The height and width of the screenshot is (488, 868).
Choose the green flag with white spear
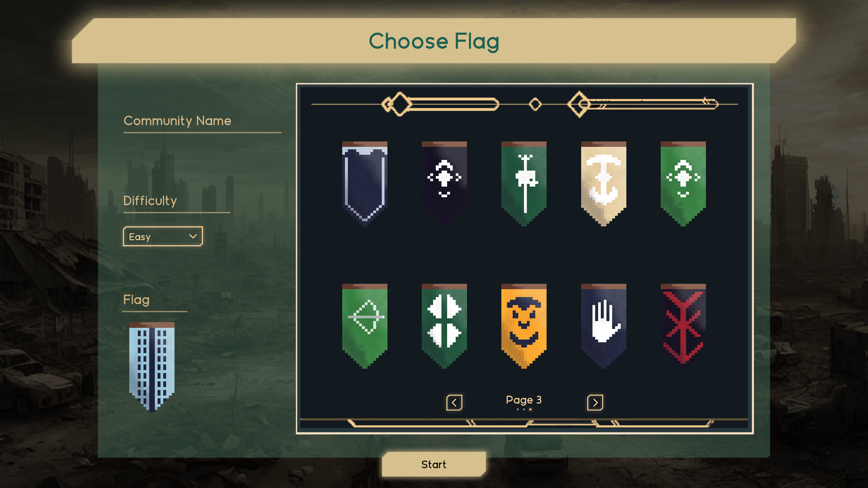point(524,183)
